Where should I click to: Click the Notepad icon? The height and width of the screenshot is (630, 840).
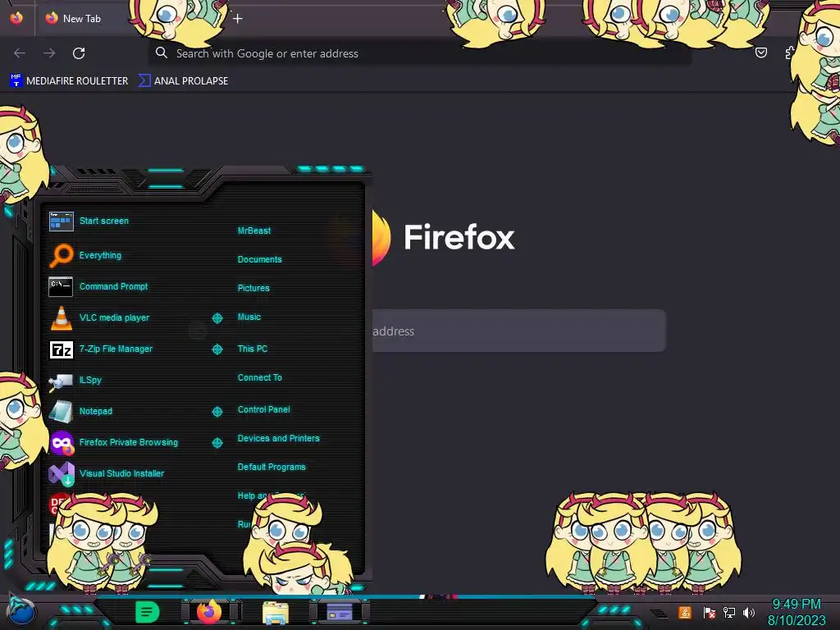[x=61, y=412]
